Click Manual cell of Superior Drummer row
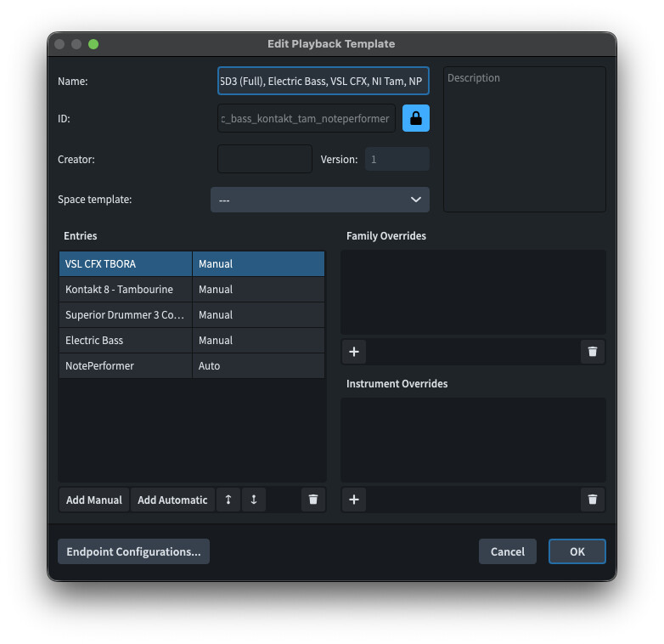The image size is (664, 644). click(x=258, y=315)
